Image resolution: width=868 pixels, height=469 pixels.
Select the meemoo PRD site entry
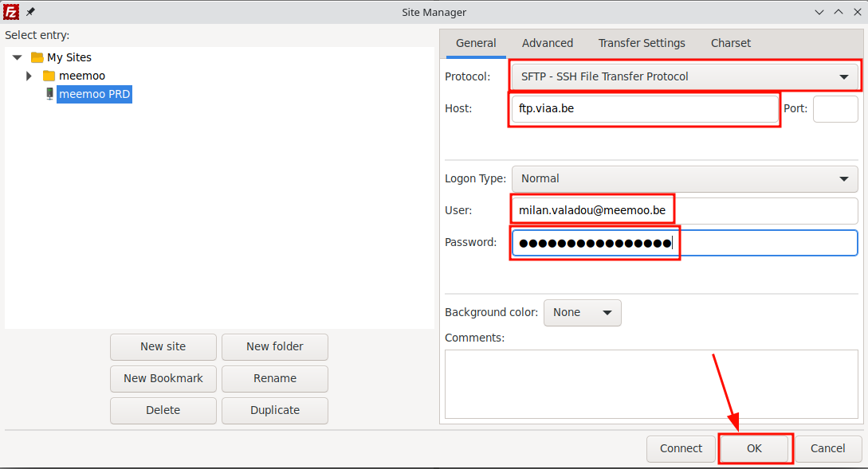pyautogui.click(x=95, y=94)
